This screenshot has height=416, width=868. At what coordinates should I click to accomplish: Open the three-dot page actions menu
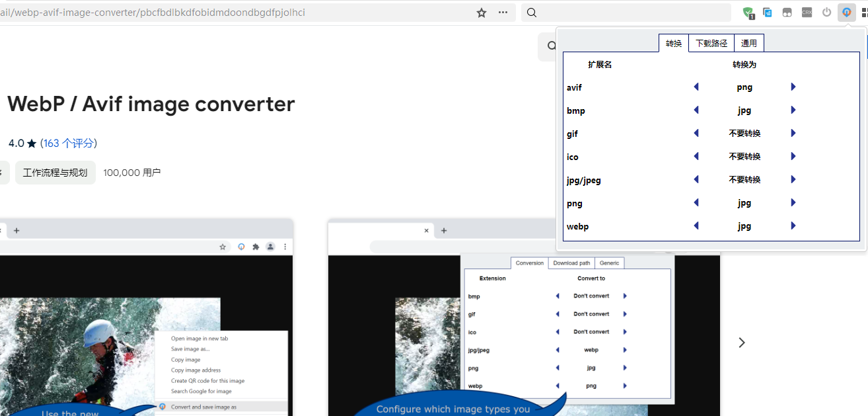tap(503, 13)
